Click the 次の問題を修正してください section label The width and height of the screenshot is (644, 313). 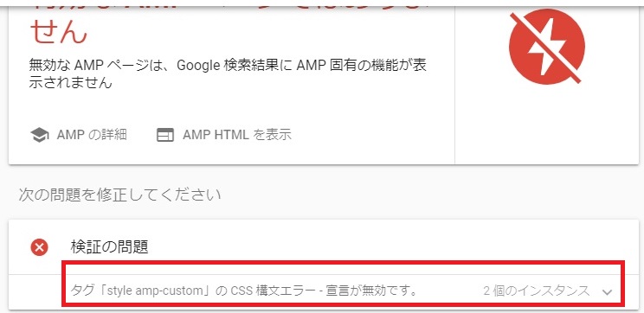point(120,195)
